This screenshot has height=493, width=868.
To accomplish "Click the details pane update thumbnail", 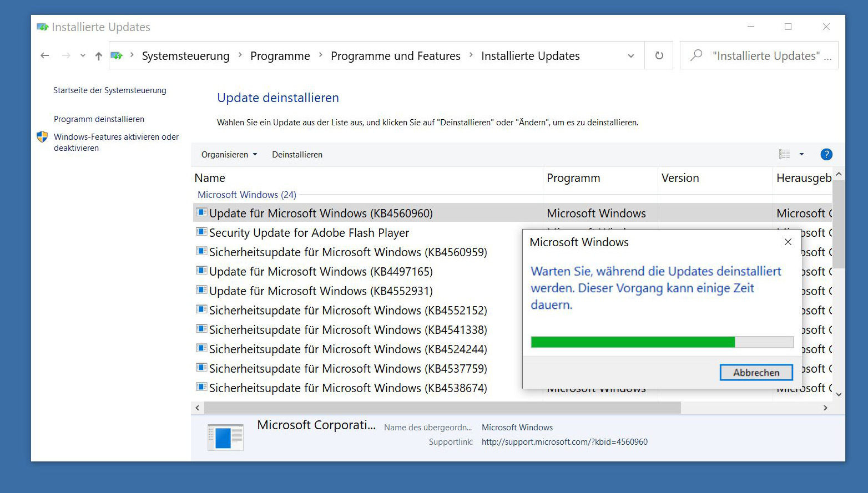I will [x=225, y=437].
